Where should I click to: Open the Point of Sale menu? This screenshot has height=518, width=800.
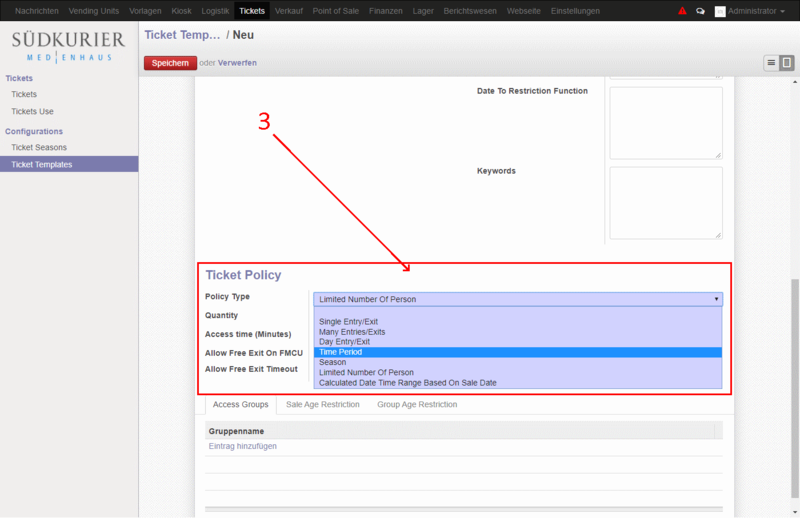(336, 11)
